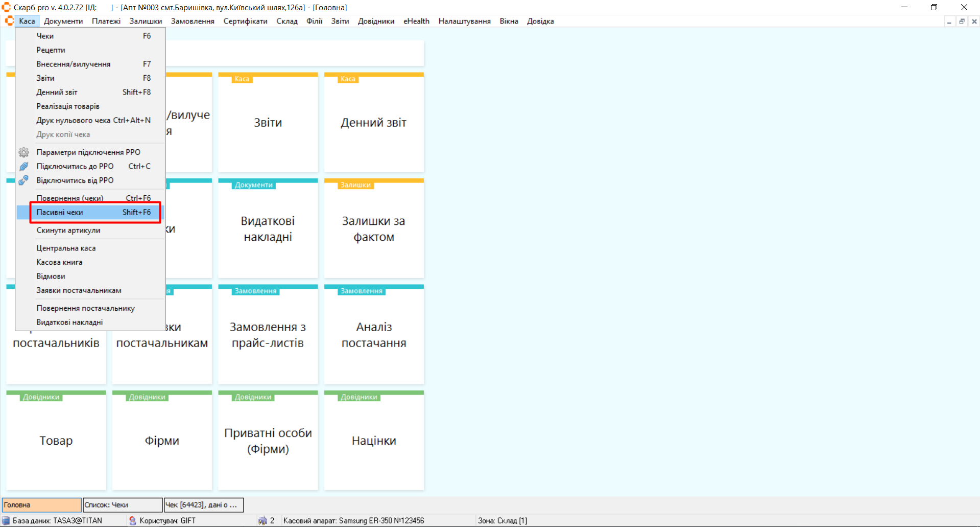Click the Скарб app logo in menu bar
This screenshot has height=527, width=980.
(9, 21)
